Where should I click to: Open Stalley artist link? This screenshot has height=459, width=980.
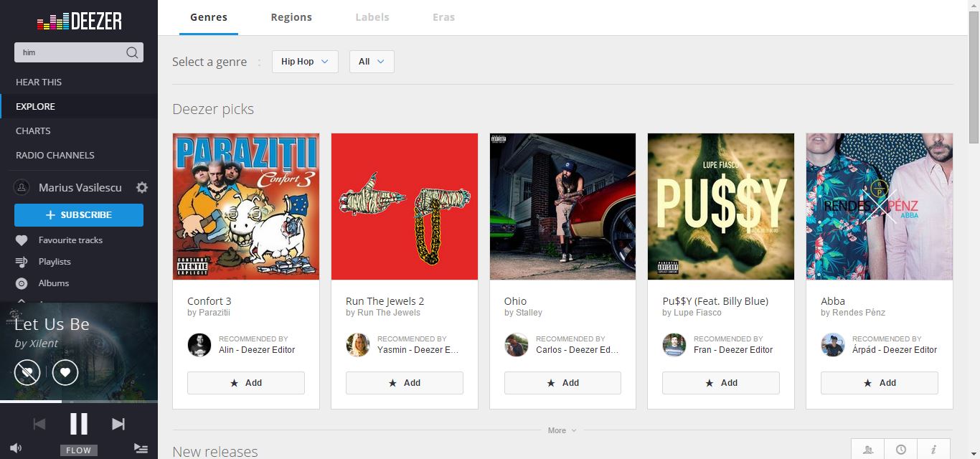[x=529, y=313]
